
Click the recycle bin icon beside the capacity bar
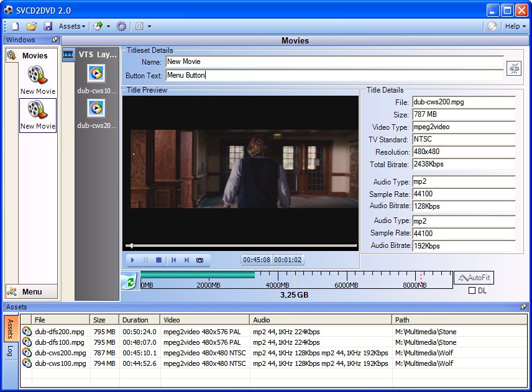[x=130, y=281]
